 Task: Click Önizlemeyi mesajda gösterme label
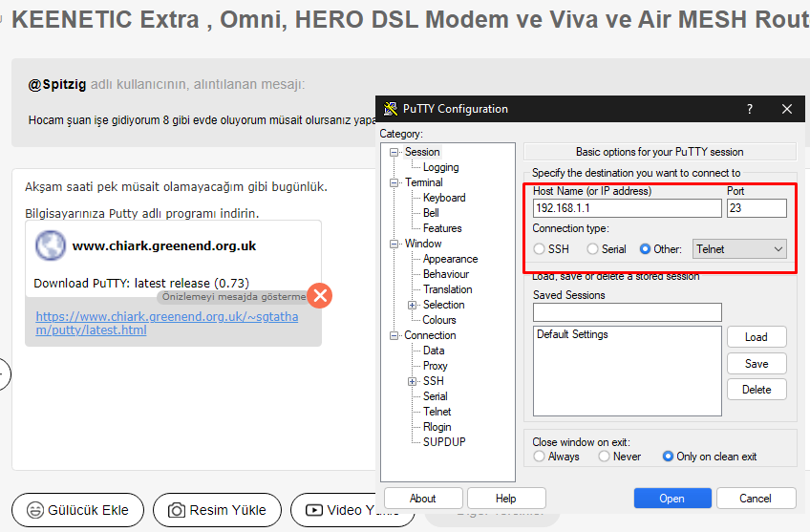(x=233, y=296)
